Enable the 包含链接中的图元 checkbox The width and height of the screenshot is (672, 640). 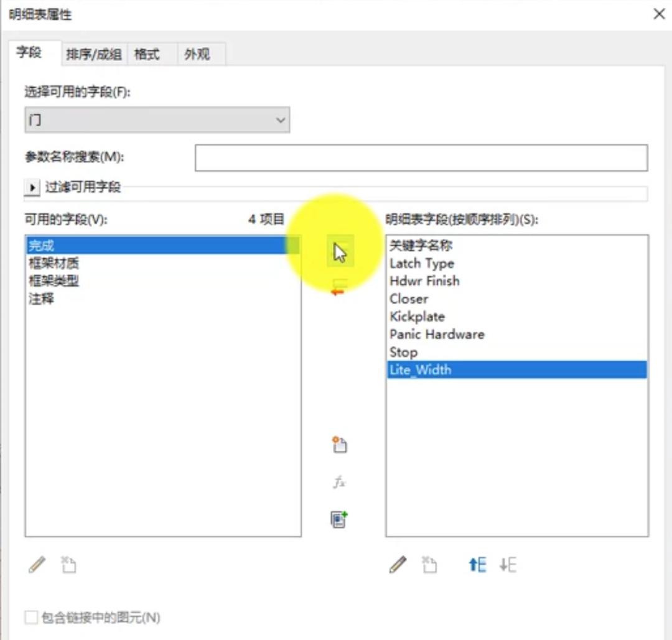click(29, 618)
